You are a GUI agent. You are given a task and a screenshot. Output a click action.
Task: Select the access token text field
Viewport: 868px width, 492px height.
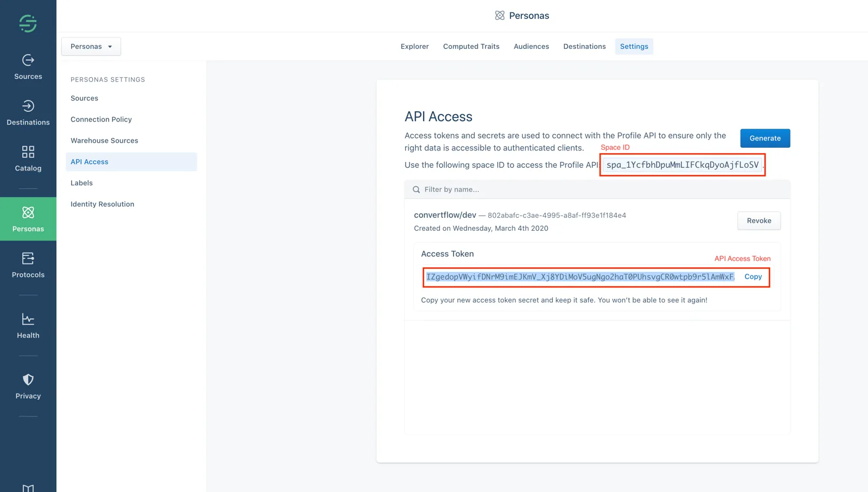pos(580,277)
